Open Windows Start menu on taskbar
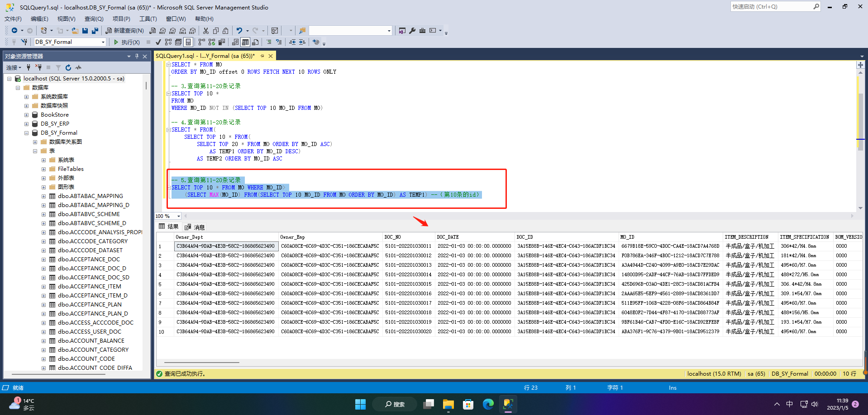 point(360,404)
